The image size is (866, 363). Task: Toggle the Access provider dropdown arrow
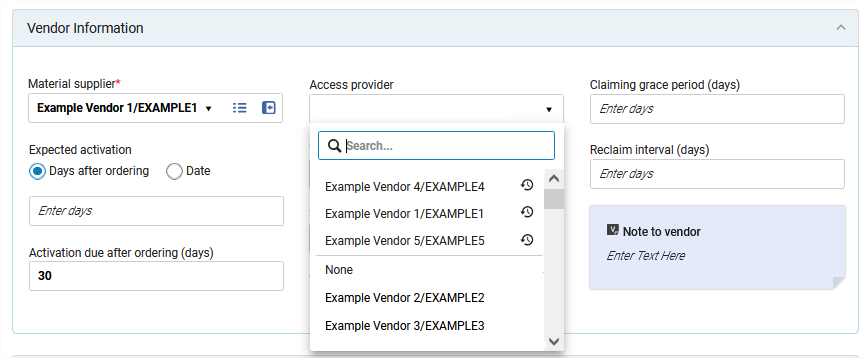click(x=549, y=109)
